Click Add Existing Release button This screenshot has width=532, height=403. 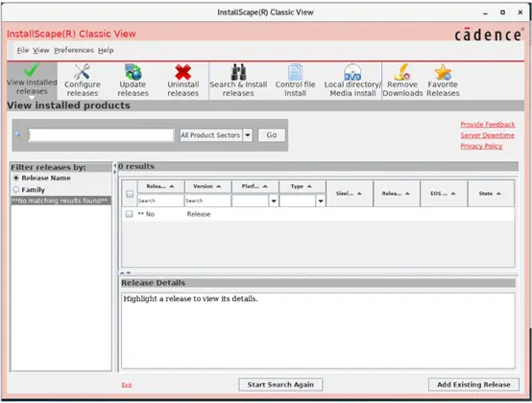point(473,385)
